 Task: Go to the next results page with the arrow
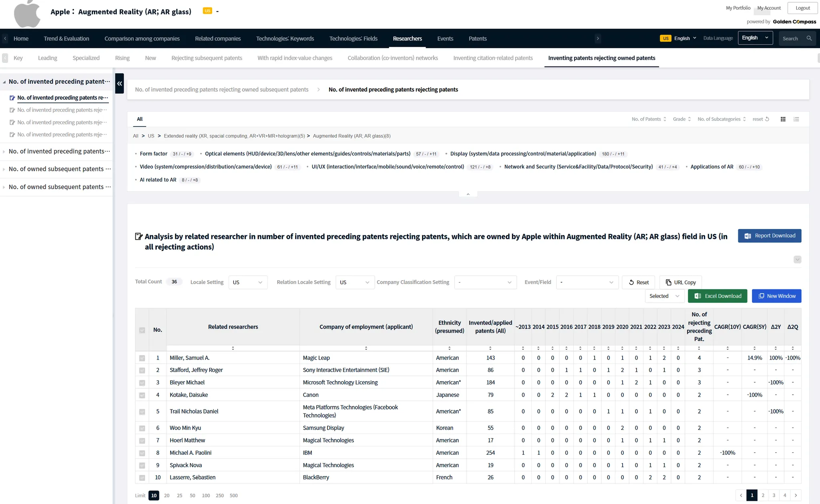tap(796, 495)
